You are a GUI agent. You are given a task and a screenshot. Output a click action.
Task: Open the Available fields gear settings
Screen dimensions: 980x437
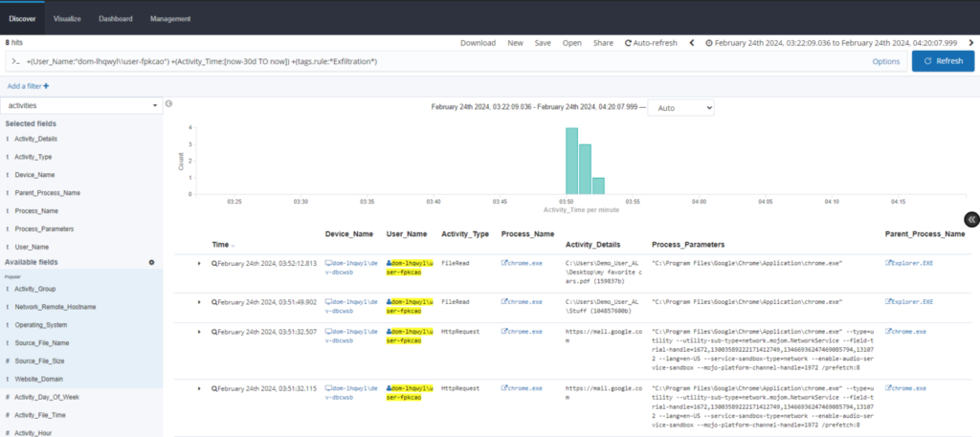[x=150, y=262]
